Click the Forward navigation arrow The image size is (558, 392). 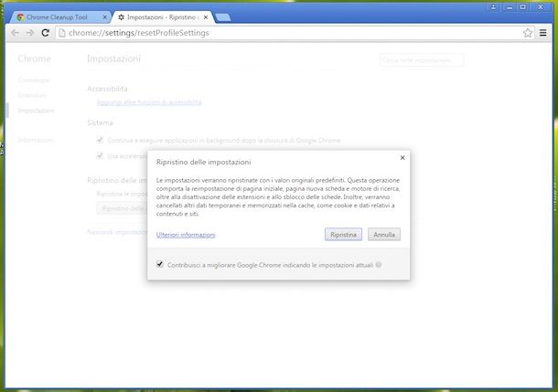coord(30,33)
